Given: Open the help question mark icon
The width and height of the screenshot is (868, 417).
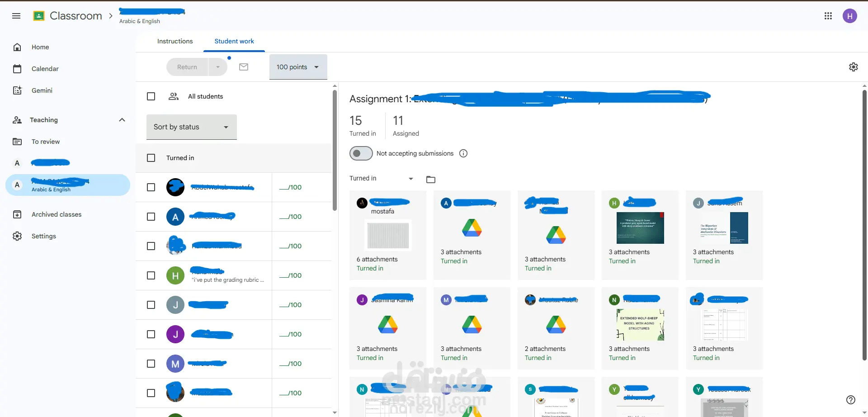Looking at the screenshot, I should tap(851, 400).
